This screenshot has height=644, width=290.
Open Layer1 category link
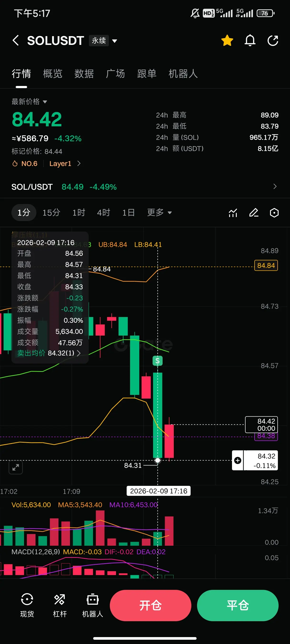click(x=60, y=164)
